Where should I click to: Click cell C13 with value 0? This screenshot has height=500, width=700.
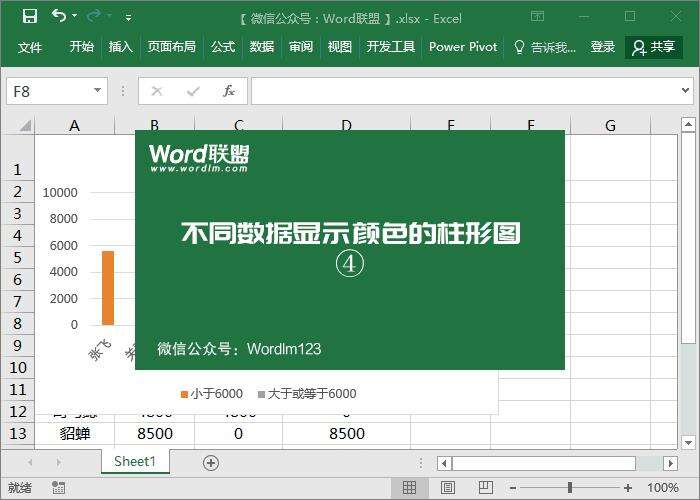238,433
